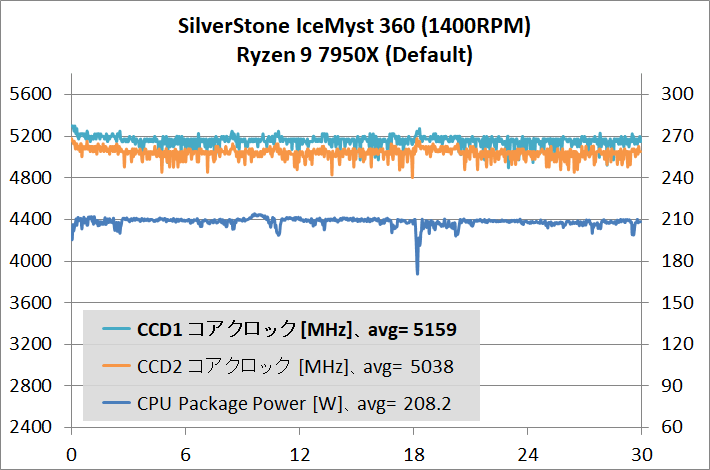Click right axis label 120
Image resolution: width=710 pixels, height=470 pixels.
[x=677, y=344]
